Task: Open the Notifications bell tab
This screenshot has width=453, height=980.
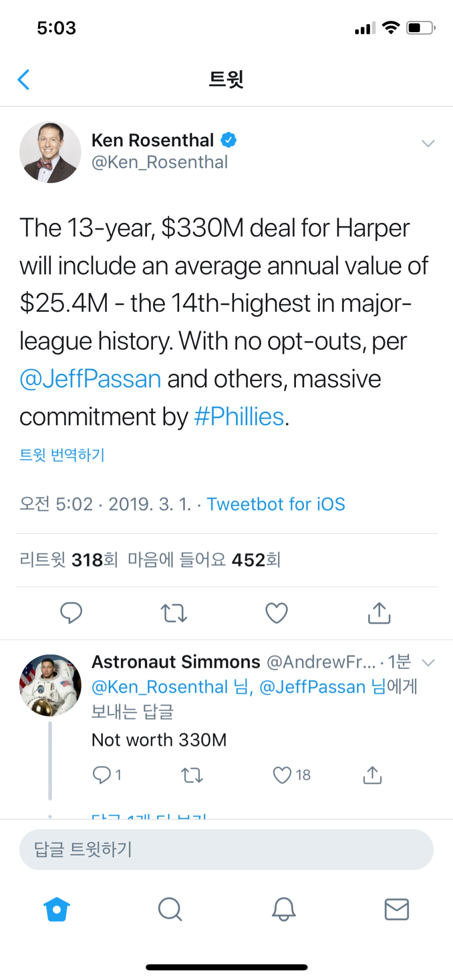Action: pos(283,909)
